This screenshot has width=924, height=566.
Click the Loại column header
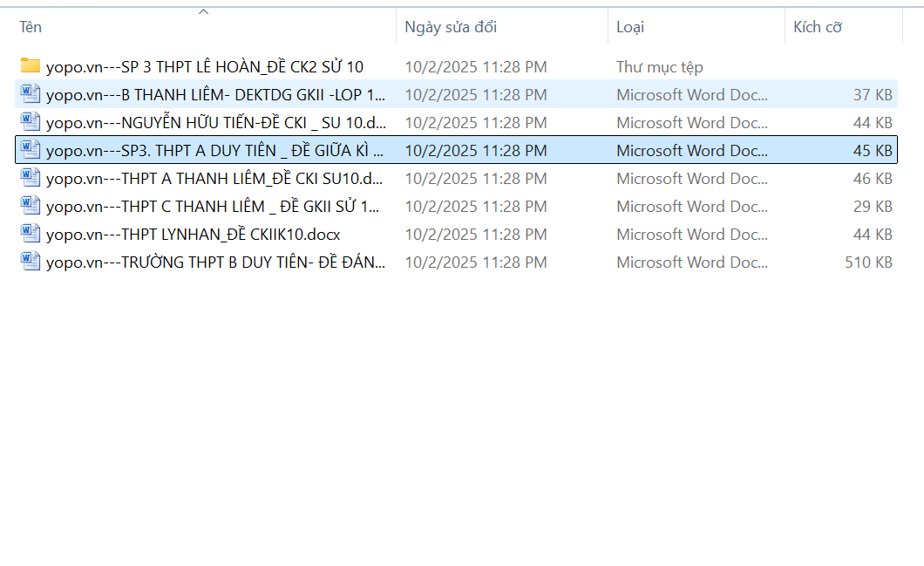click(629, 27)
